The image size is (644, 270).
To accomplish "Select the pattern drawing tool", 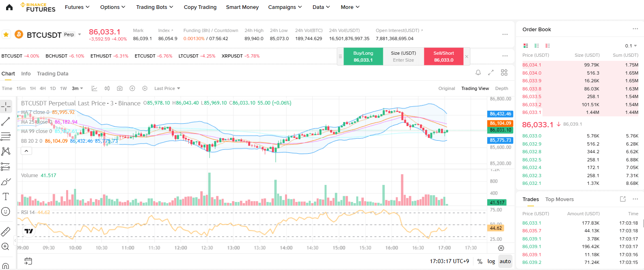I will coord(6,151).
